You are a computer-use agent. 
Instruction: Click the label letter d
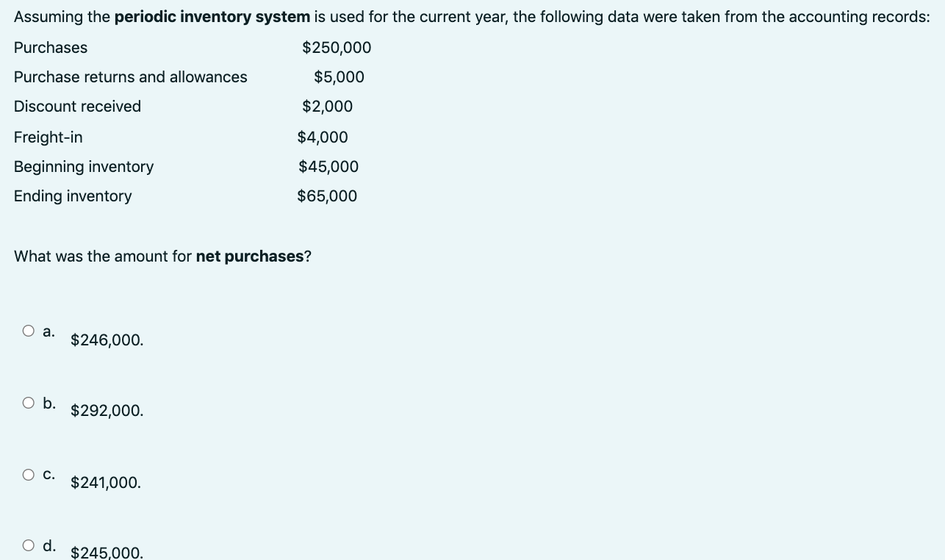pos(49,545)
